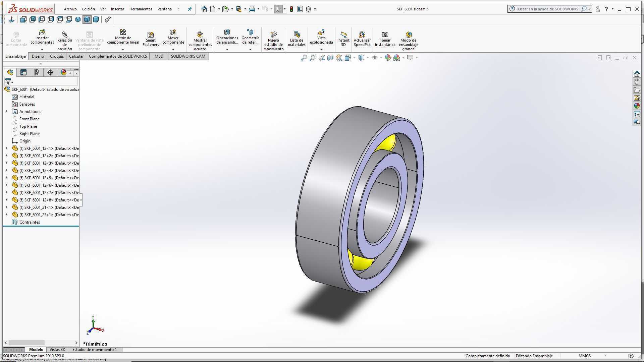The image size is (644, 362).
Task: Open Vistas 3D bottom tab
Action: tap(57, 350)
